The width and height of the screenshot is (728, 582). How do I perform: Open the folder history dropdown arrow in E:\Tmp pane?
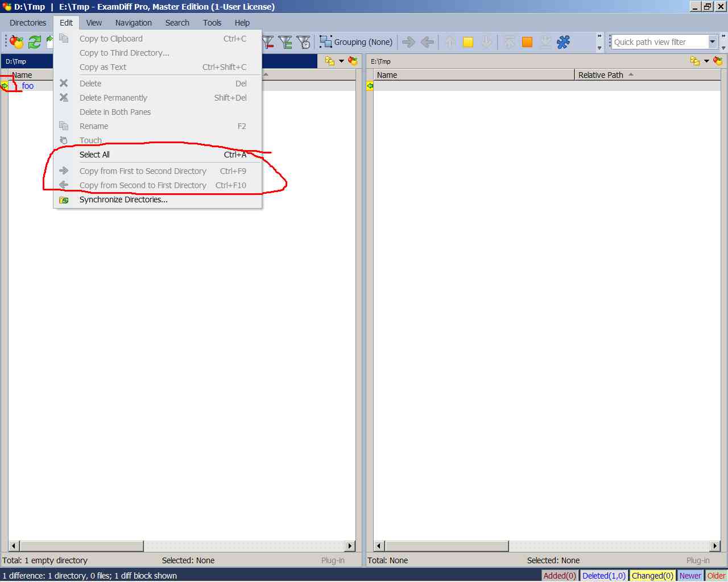point(706,61)
